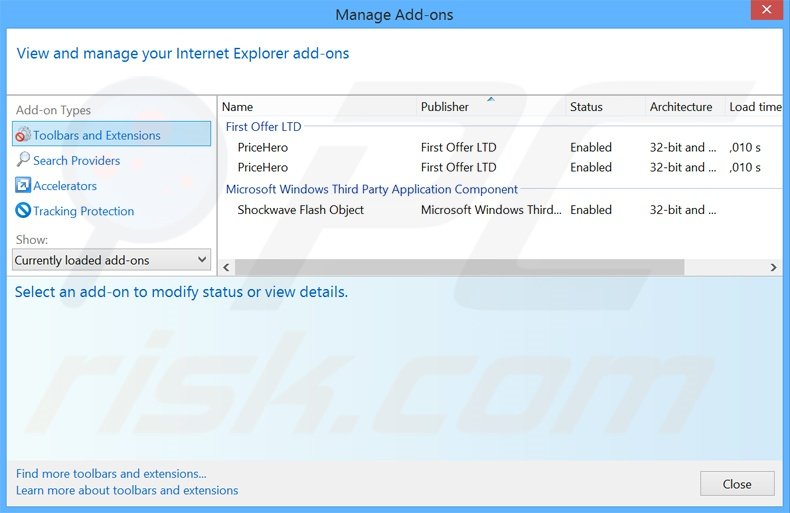The image size is (790, 513).
Task: Sort by Load time column header
Action: click(x=754, y=107)
